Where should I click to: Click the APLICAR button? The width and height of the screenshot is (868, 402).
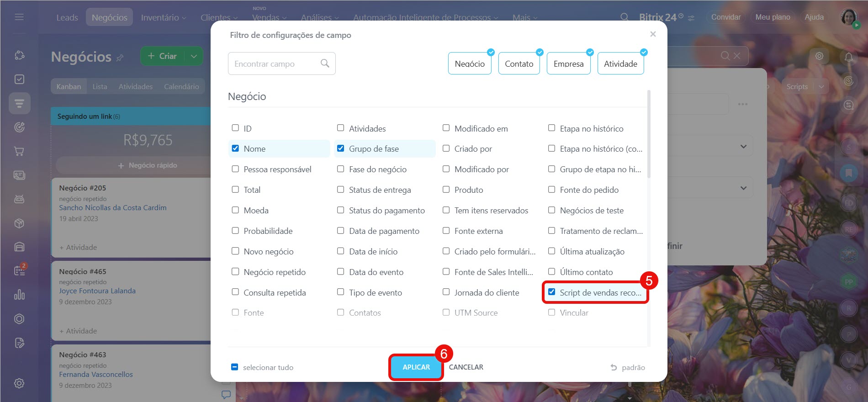pos(416,367)
